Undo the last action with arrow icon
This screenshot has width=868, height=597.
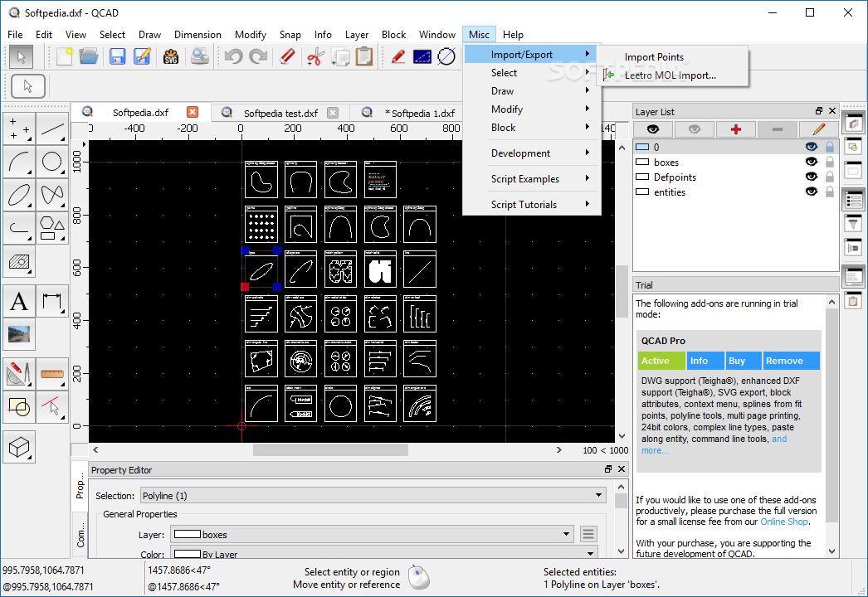(234, 56)
